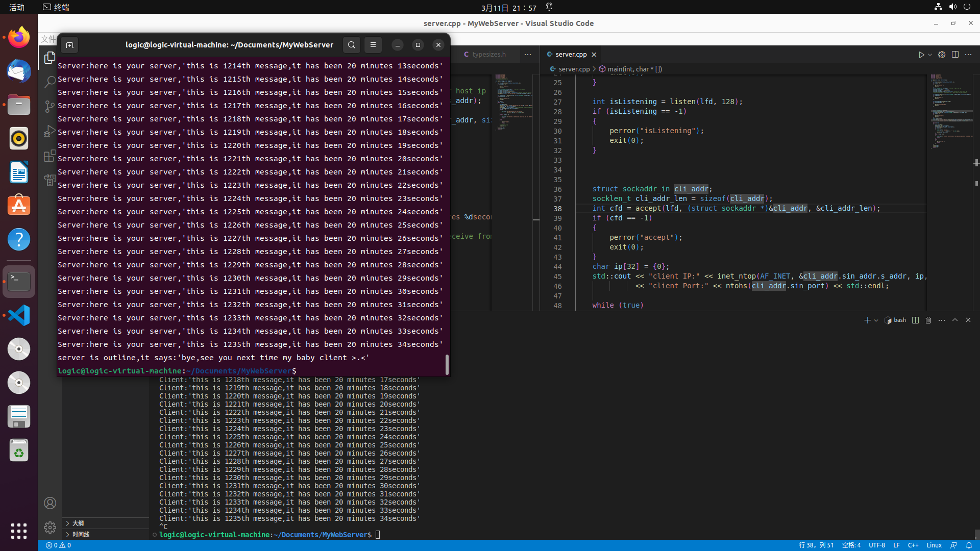Click server.cpp breadcrumb item

[570, 69]
